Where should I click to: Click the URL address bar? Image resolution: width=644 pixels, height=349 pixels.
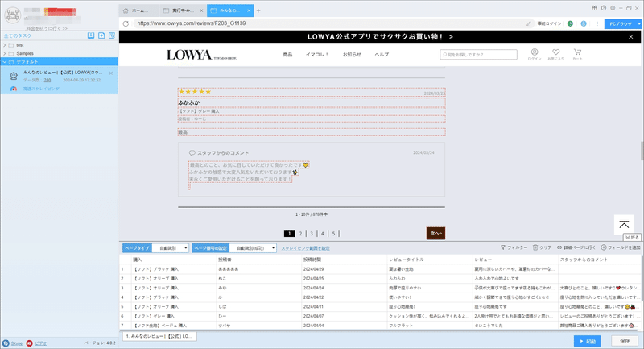coord(330,23)
